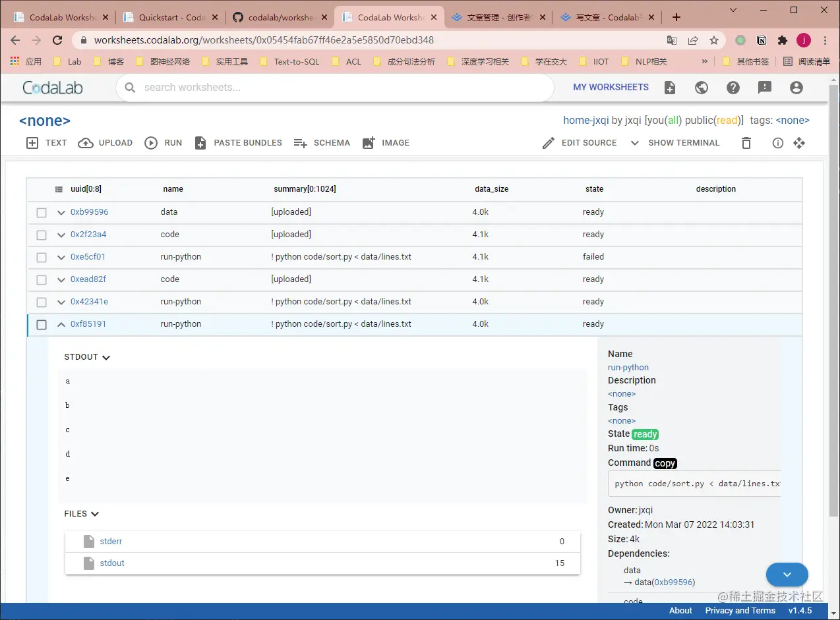Open the Chrome extensions puzzle icon

pyautogui.click(x=783, y=40)
